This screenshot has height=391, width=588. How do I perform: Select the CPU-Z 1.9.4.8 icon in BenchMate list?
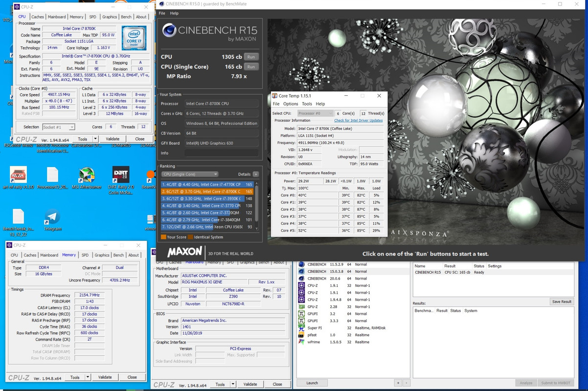pos(301,300)
